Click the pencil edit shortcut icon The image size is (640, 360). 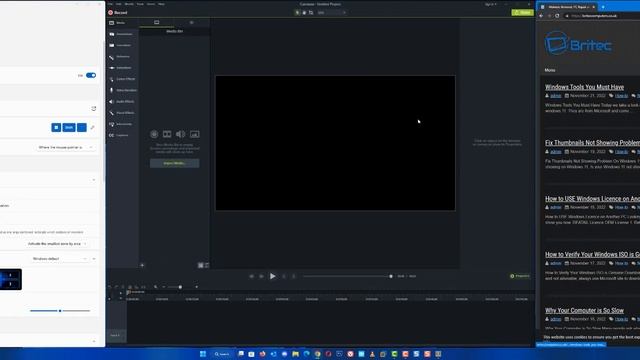coord(93,128)
